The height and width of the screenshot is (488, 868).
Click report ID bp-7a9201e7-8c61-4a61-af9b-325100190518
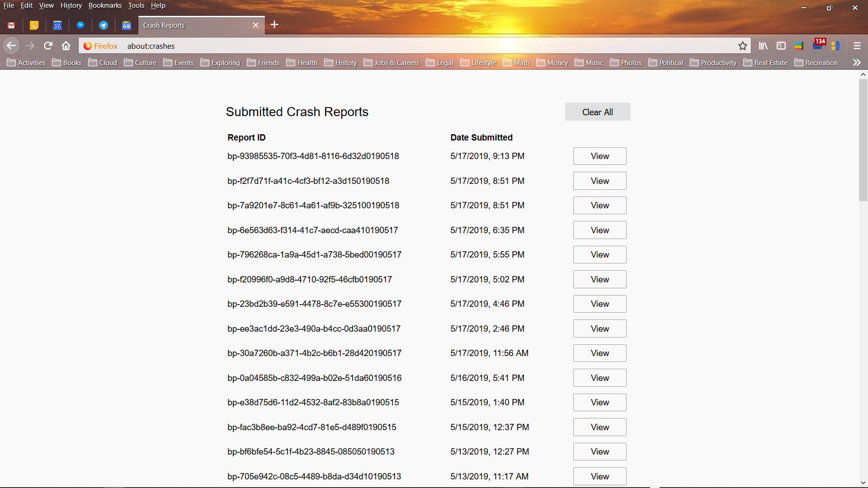click(313, 205)
